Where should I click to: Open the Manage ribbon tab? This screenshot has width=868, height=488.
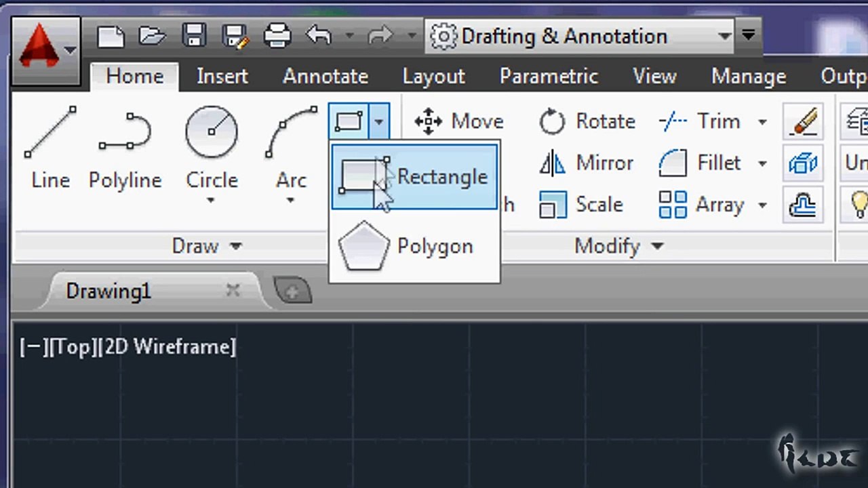(x=749, y=76)
